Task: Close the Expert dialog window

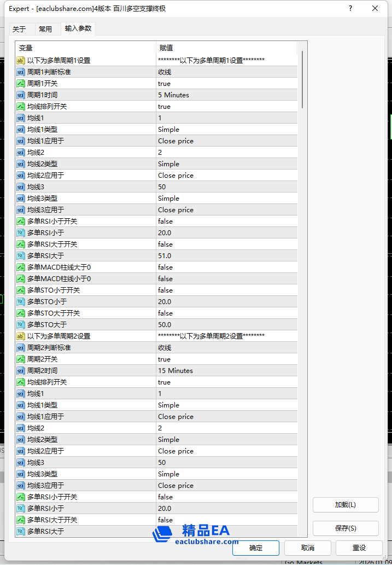Action: click(x=375, y=9)
